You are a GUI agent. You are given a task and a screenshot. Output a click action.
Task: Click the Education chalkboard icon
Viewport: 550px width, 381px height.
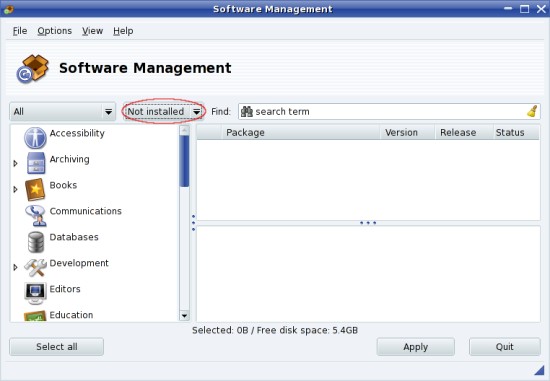pos(35,316)
